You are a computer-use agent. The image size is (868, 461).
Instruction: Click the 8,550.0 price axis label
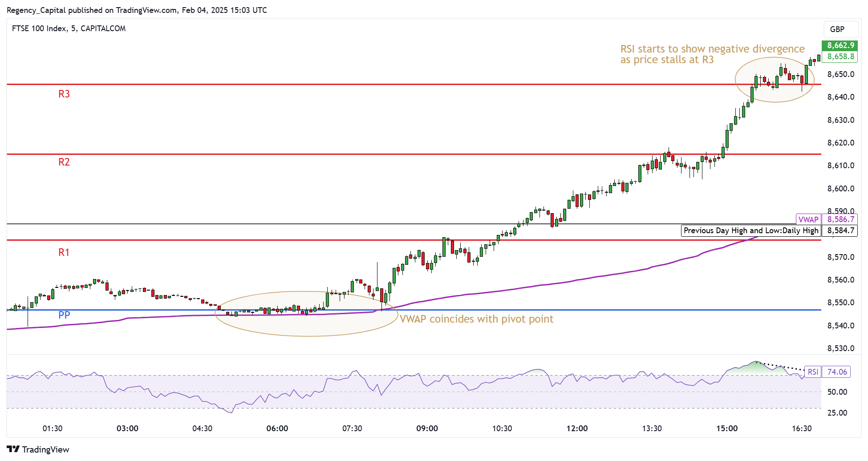click(x=841, y=303)
